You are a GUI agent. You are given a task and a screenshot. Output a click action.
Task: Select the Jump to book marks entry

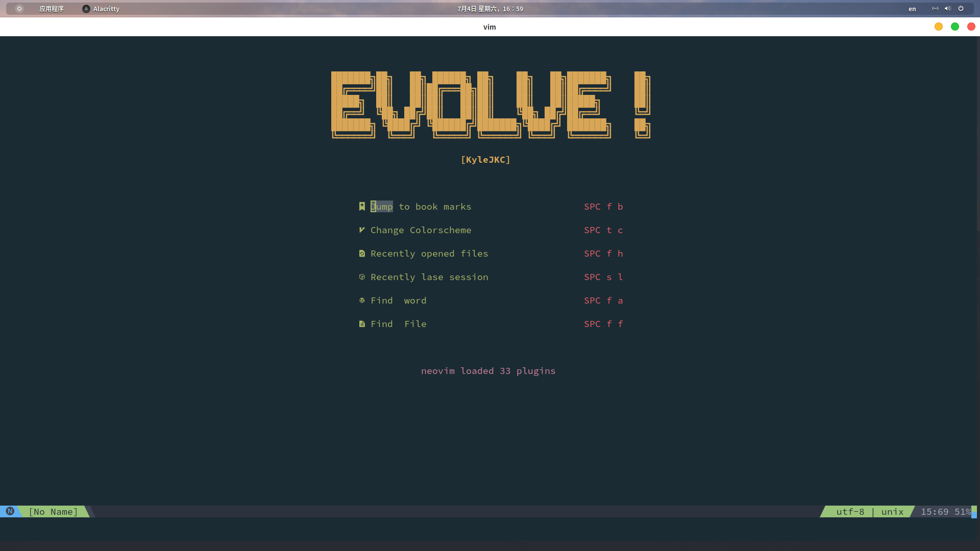coord(421,207)
